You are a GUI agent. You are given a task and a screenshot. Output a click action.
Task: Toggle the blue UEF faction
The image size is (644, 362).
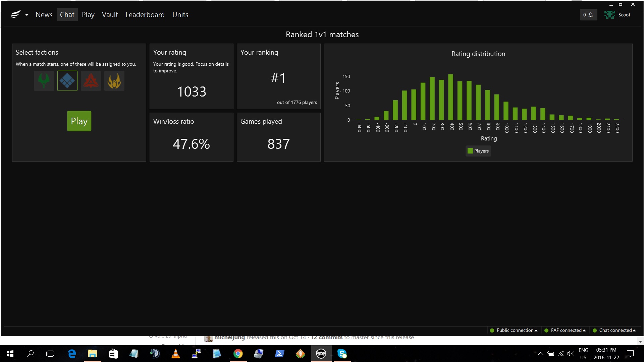[x=67, y=81]
